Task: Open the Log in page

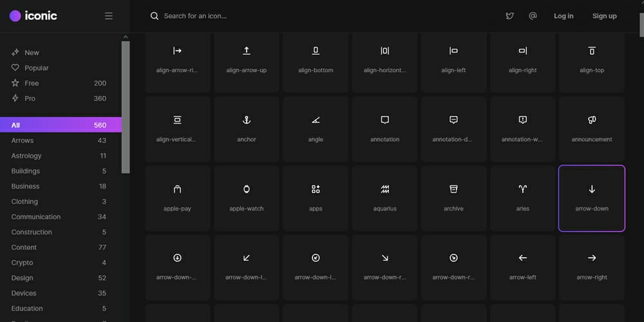Action: [563, 16]
